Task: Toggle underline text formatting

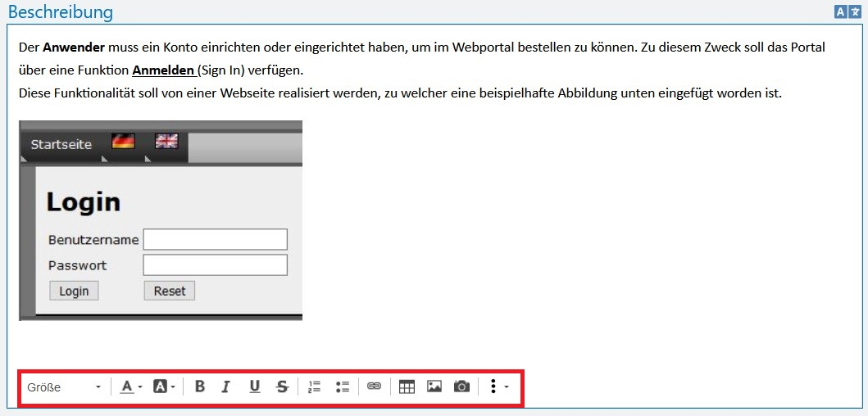Action: click(255, 387)
